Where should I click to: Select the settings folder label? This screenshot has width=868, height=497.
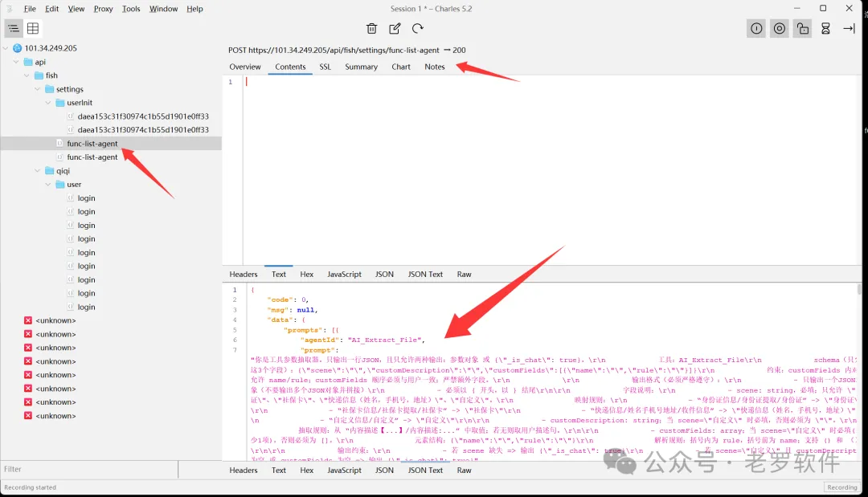click(x=70, y=89)
